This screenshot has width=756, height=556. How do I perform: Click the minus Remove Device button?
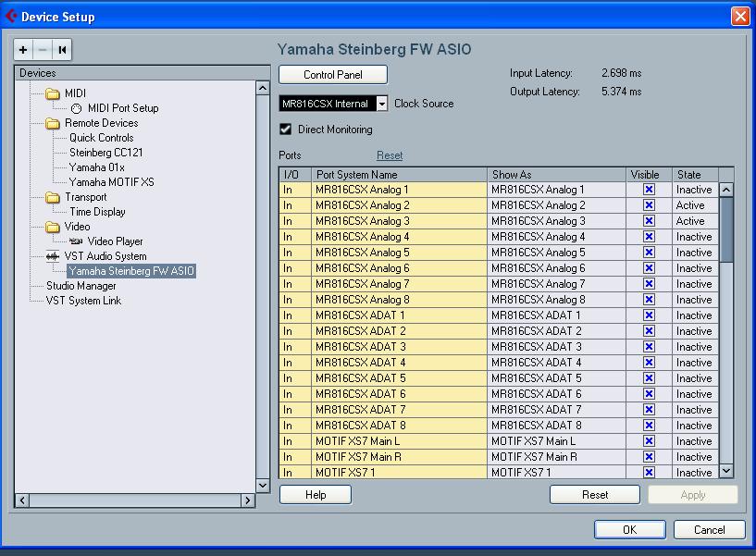click(43, 50)
